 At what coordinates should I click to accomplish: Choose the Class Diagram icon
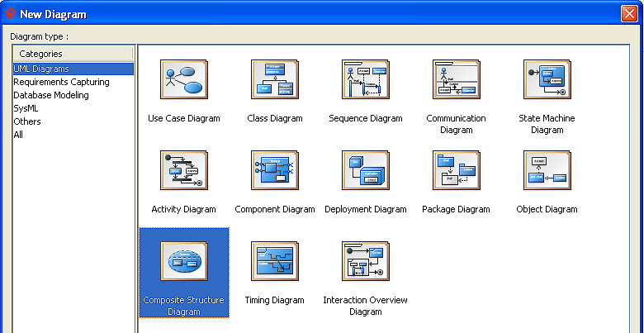point(274,79)
